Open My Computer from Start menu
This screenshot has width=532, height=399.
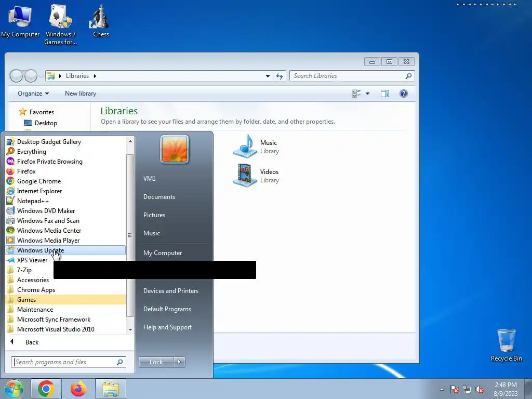[x=163, y=253]
